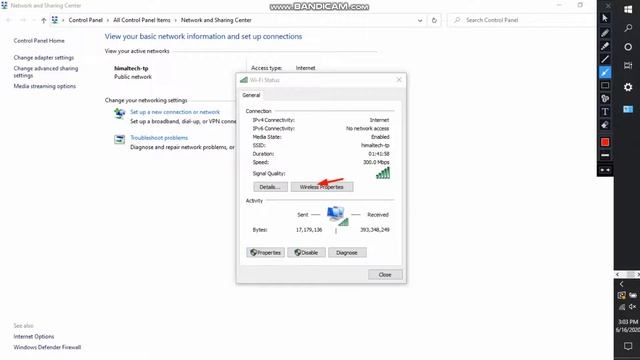Select the Control Panel taskbar app
Image resolution: width=640 pixels, height=360 pixels.
pyautogui.click(x=628, y=109)
